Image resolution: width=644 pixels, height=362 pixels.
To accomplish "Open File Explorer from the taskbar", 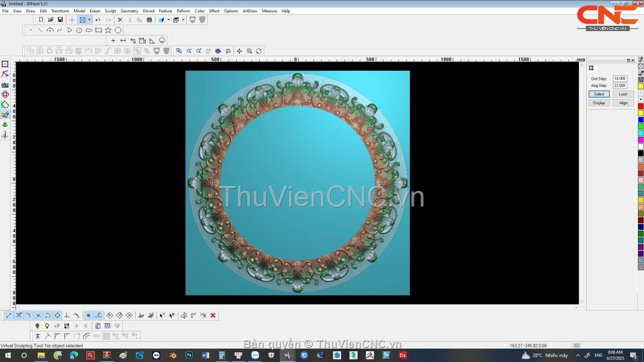I will pyautogui.click(x=41, y=355).
